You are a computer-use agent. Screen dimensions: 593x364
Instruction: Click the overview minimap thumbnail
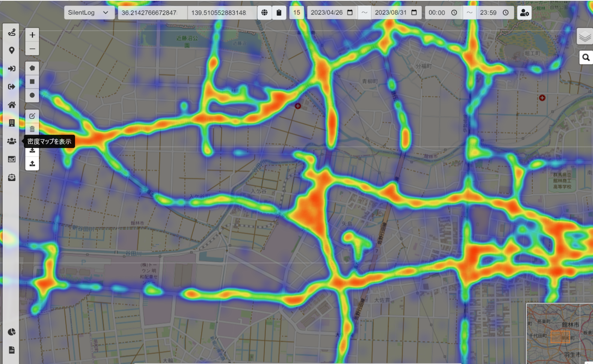tap(560, 333)
